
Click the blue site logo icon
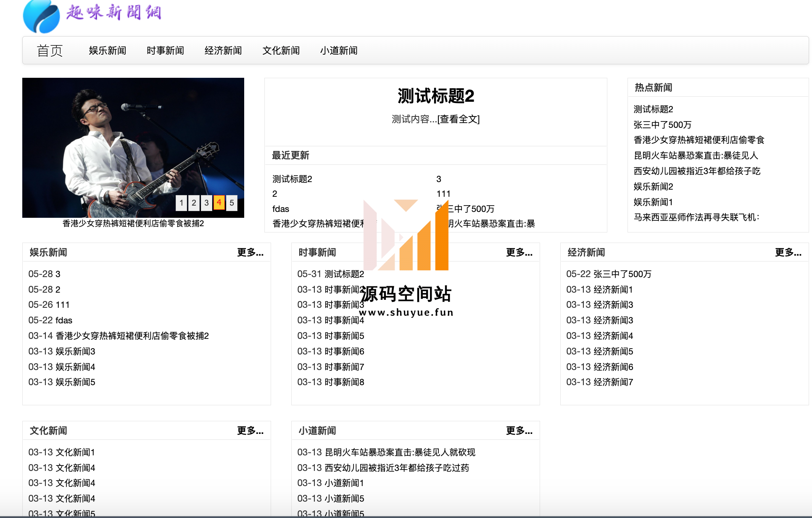[x=42, y=16]
